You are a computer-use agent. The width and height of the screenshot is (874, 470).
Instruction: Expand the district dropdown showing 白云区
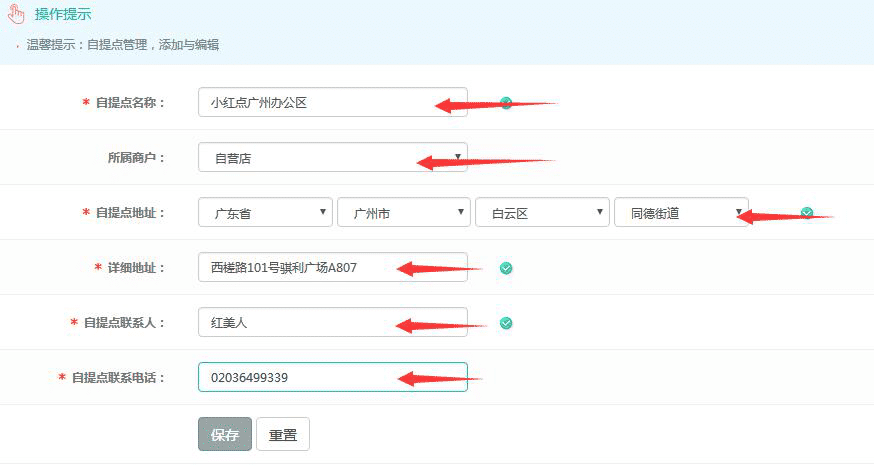pos(542,212)
